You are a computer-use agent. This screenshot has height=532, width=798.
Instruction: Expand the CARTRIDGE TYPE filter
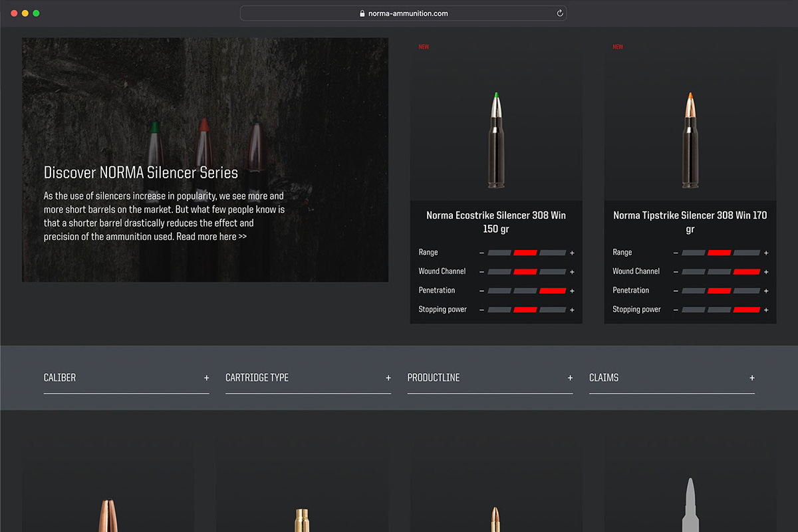308,378
